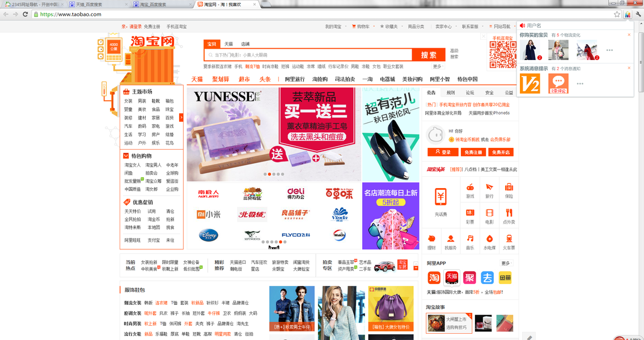The height and width of the screenshot is (340, 644).
Task: Show more system messages via ellipsis
Action: tap(580, 84)
